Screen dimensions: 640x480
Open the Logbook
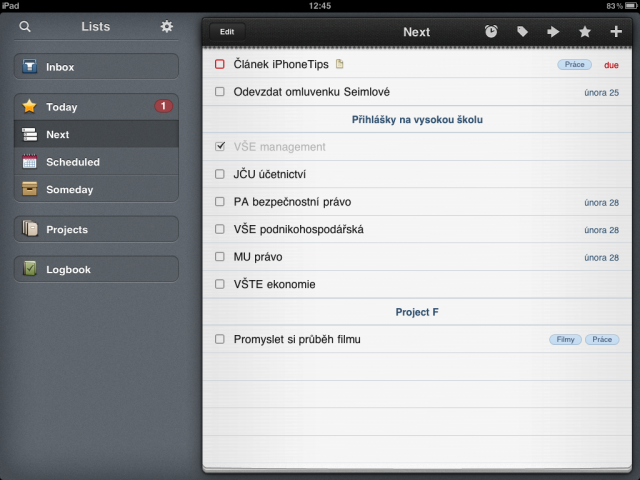96,269
